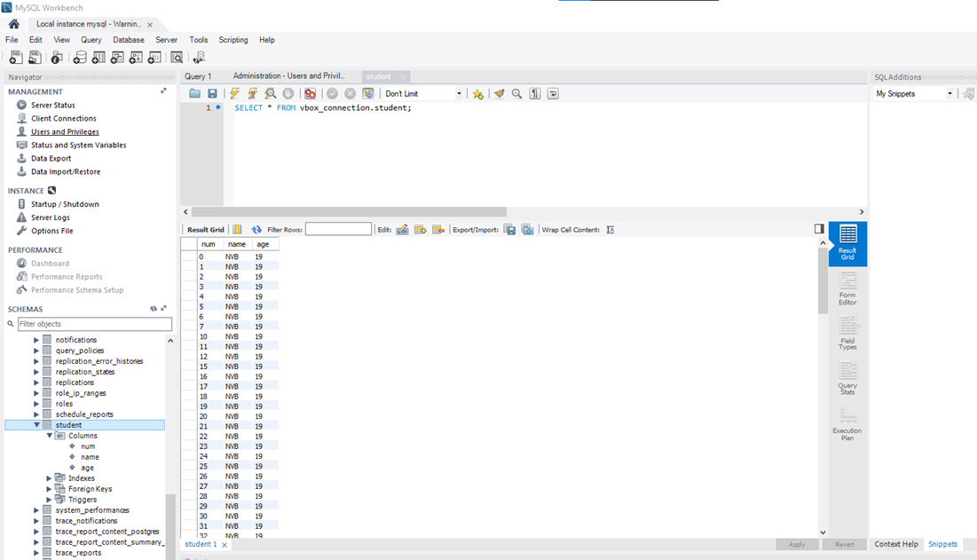Viewport: 977px width, 560px height.
Task: Click the Save script to file icon
Action: pos(212,93)
